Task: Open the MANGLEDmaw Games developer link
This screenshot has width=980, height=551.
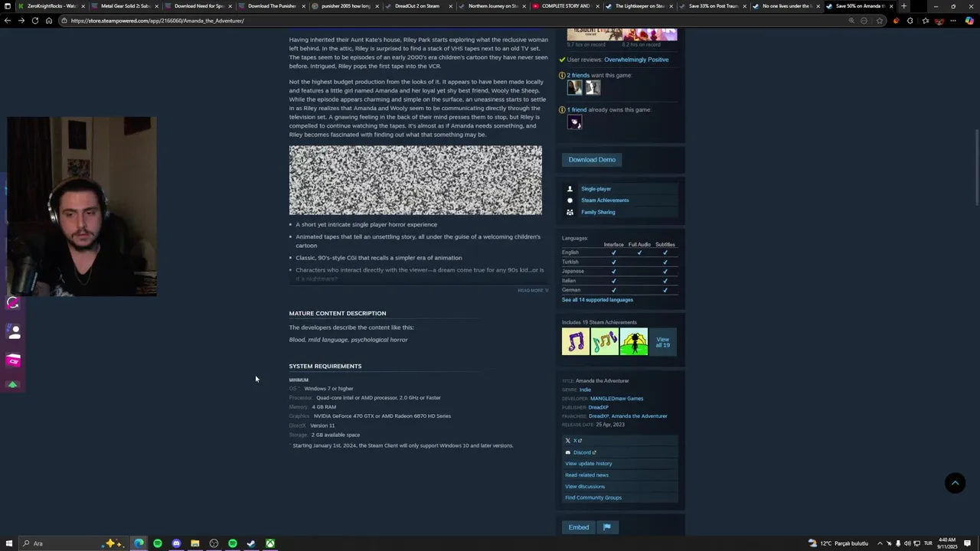Action: pos(616,399)
